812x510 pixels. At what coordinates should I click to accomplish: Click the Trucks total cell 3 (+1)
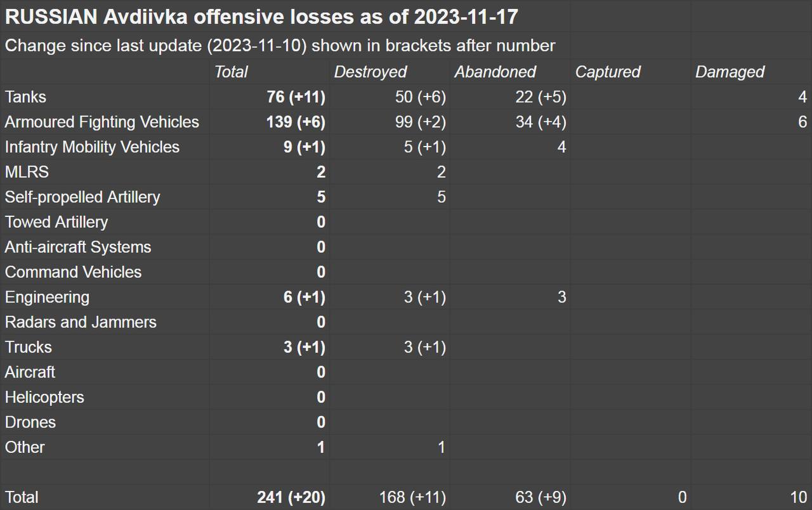pyautogui.click(x=304, y=348)
